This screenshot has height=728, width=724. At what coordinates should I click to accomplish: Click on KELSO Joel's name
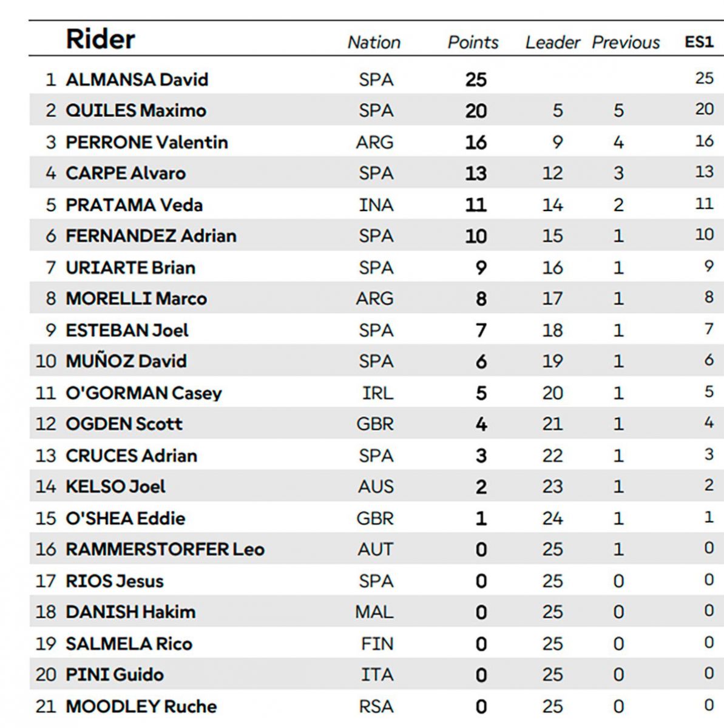point(115,487)
